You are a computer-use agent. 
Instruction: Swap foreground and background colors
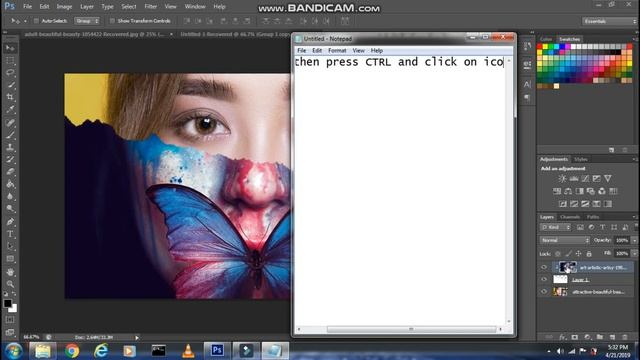(14, 294)
